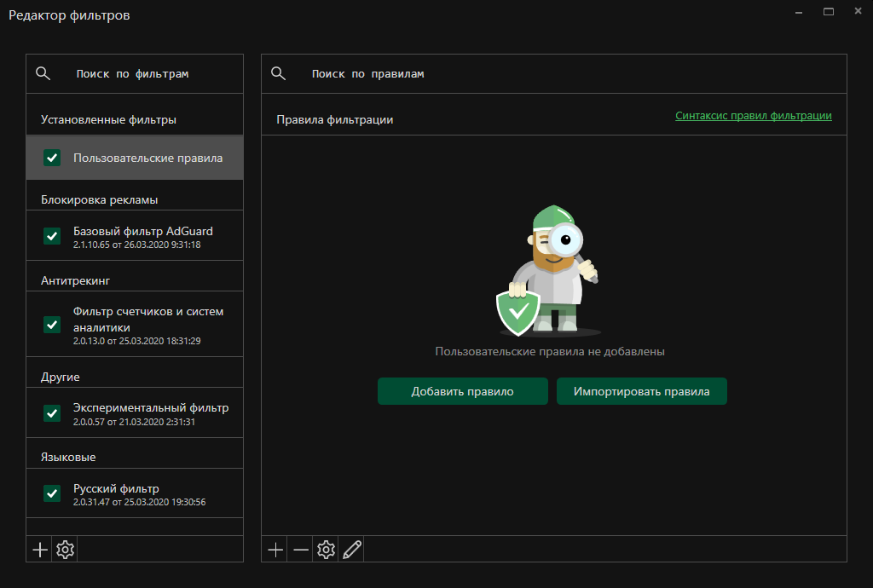This screenshot has height=588, width=873.
Task: Click the filter search magnifier icon
Action: pyautogui.click(x=43, y=73)
